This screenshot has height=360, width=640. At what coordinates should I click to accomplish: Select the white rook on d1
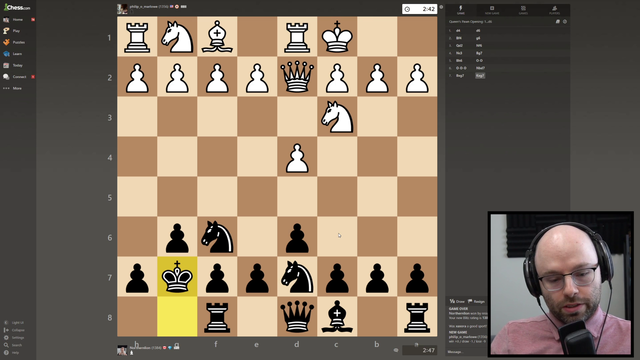[297, 37]
